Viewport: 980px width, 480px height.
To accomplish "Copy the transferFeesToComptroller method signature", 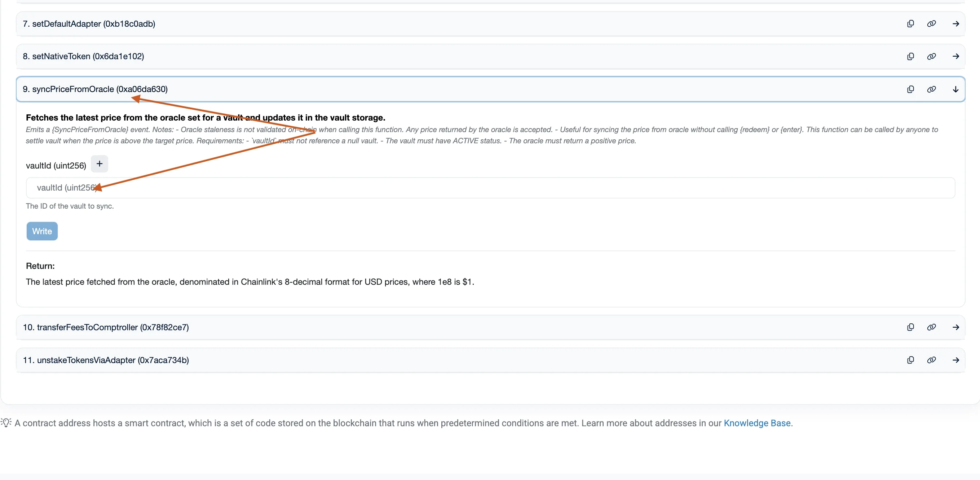I will [911, 327].
